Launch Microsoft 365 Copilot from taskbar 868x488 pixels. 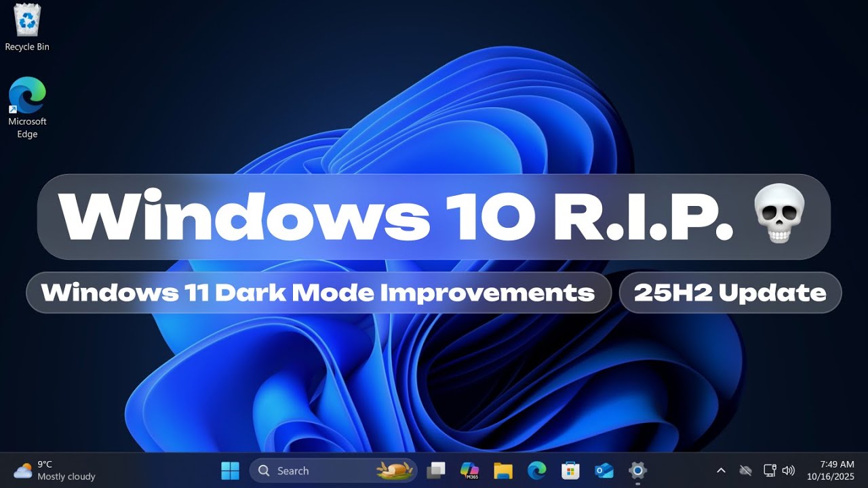coord(469,470)
